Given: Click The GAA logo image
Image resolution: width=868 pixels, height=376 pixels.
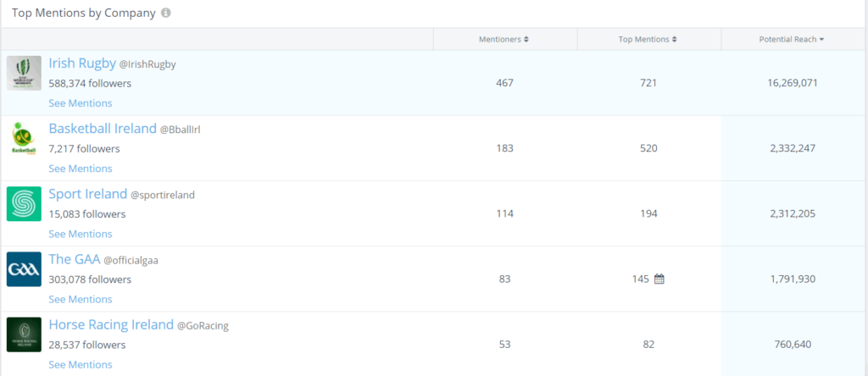Looking at the screenshot, I should coord(24,269).
